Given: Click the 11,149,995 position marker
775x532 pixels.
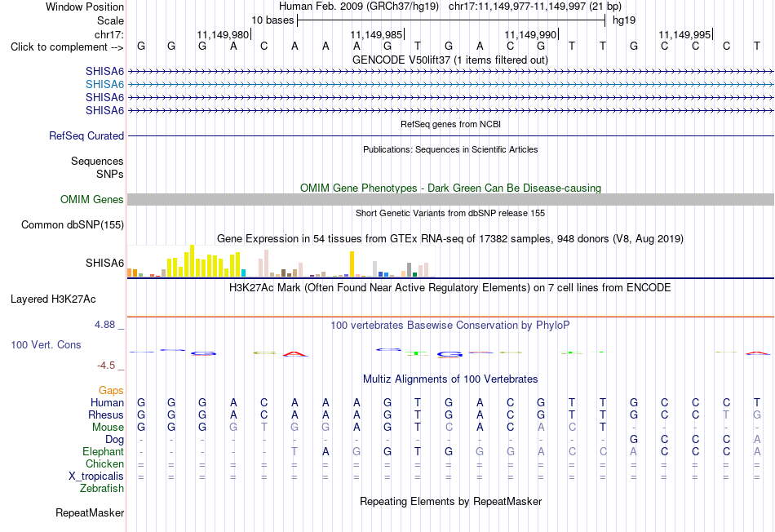Looking at the screenshot, I should [x=685, y=34].
